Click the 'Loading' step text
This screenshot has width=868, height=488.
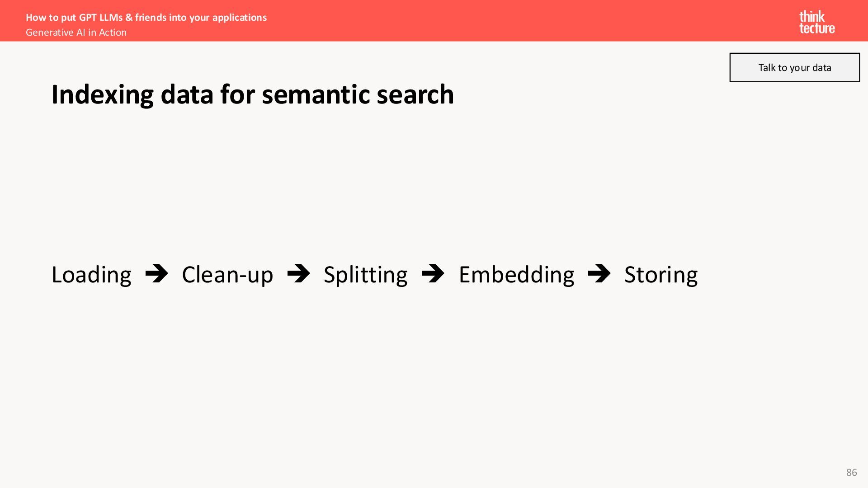click(x=91, y=275)
